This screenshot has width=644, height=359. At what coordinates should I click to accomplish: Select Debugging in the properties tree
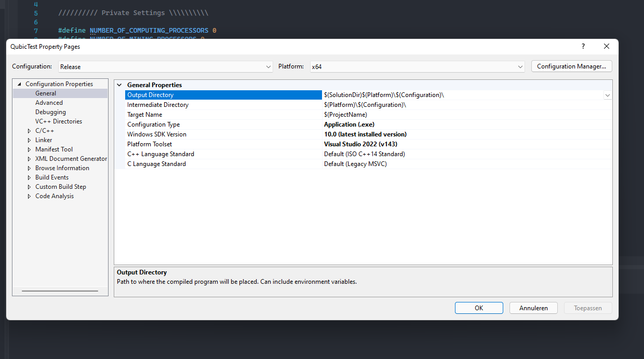(50, 112)
